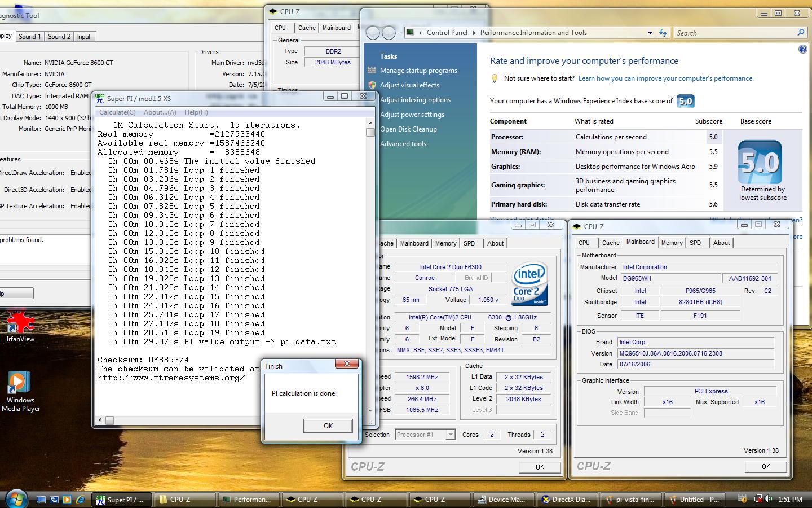Click the icon beside Manage startup programs
This screenshot has height=508, width=812.
(372, 71)
